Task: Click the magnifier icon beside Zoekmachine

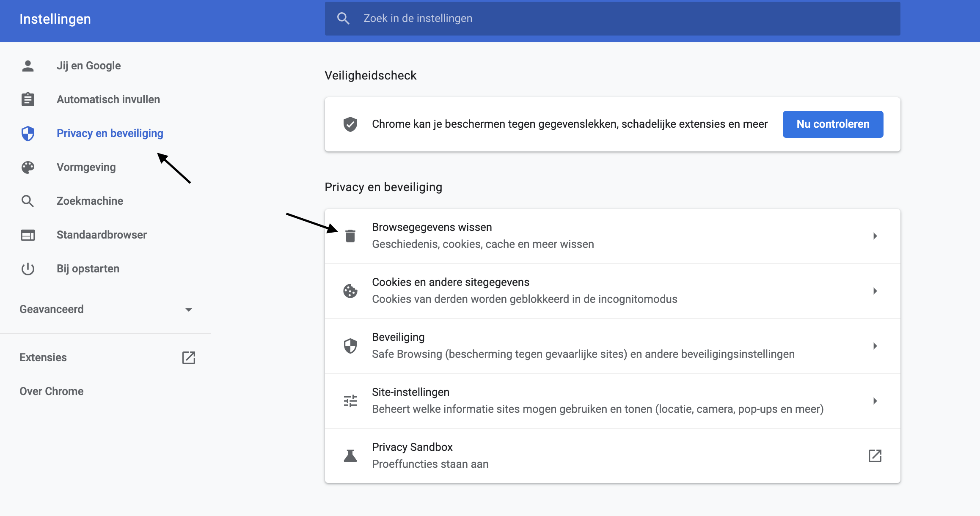Action: (x=28, y=201)
